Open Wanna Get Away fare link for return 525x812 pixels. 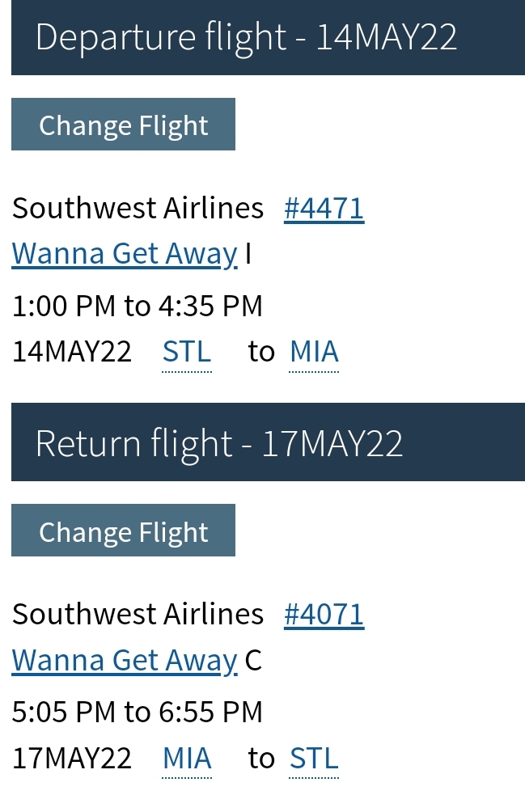(x=125, y=660)
